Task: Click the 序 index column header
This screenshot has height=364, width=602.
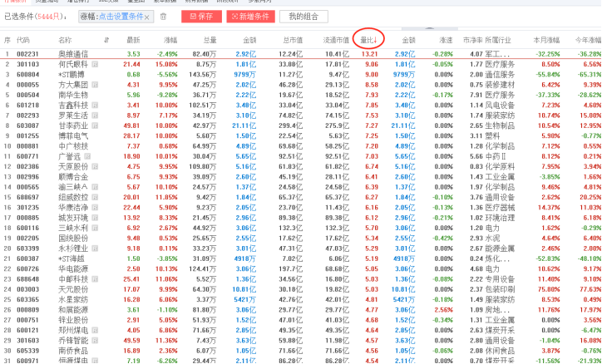Action: tap(7, 40)
